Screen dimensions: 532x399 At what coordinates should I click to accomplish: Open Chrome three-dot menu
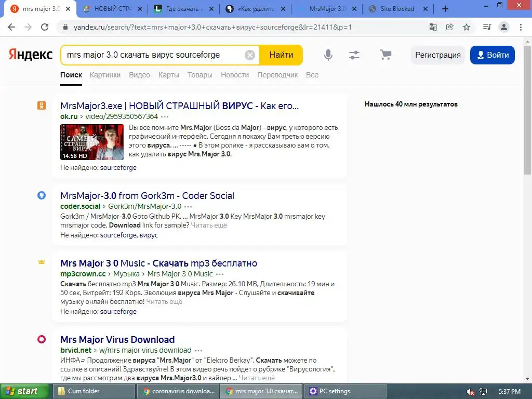pyautogui.click(x=521, y=27)
